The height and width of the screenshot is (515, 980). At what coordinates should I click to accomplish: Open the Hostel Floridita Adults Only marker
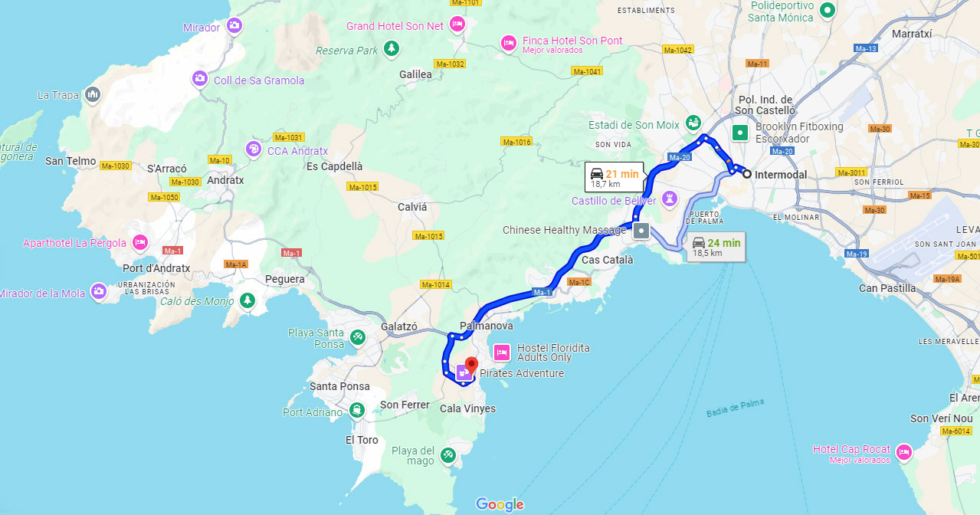coord(502,353)
